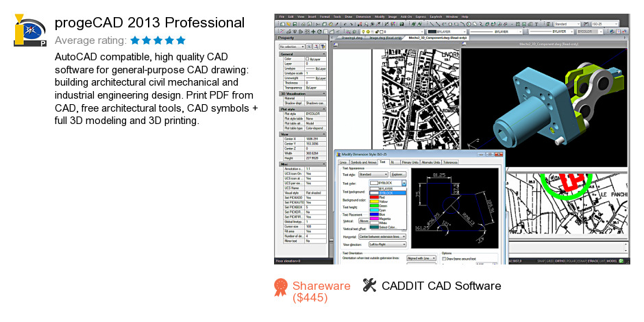Collapse the View section in Property panel

point(324,134)
